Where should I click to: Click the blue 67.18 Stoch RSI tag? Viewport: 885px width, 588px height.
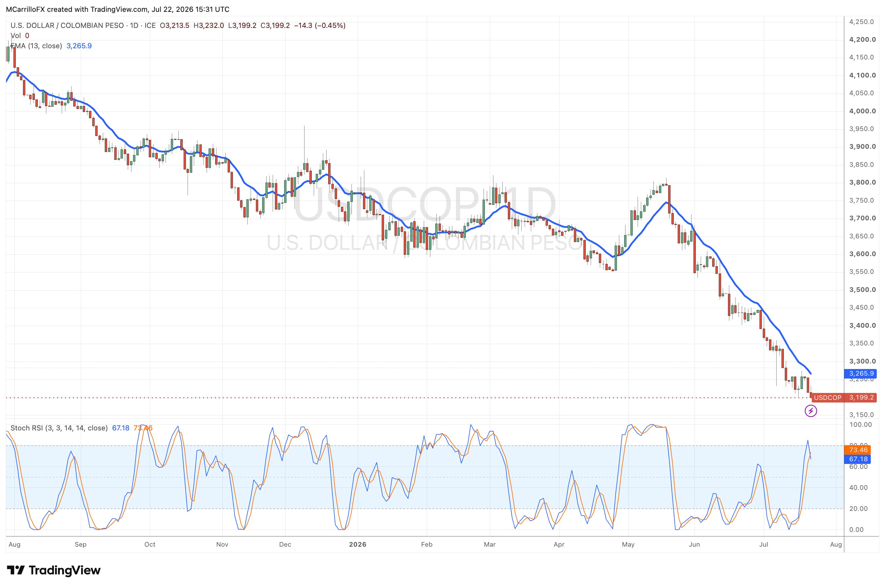pos(857,459)
